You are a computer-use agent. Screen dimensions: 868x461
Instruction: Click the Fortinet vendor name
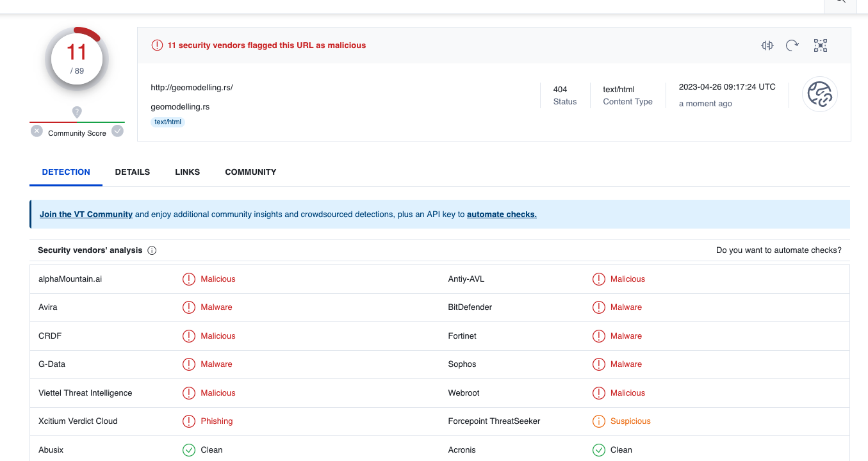[463, 336]
